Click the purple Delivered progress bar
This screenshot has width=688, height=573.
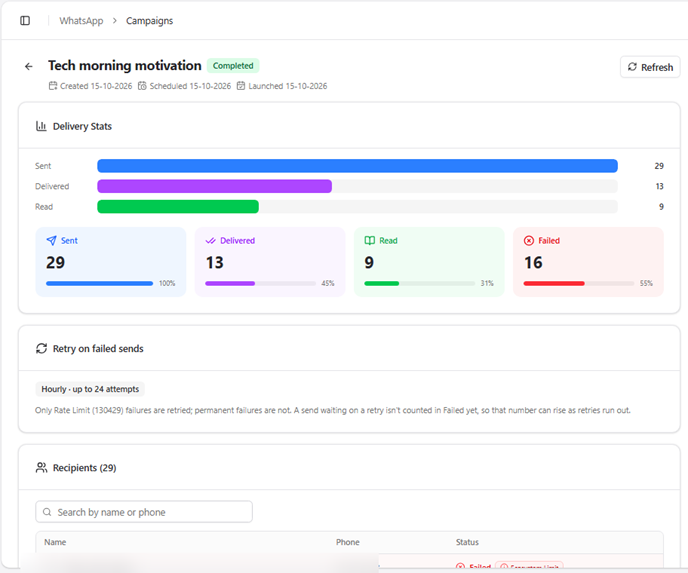215,186
